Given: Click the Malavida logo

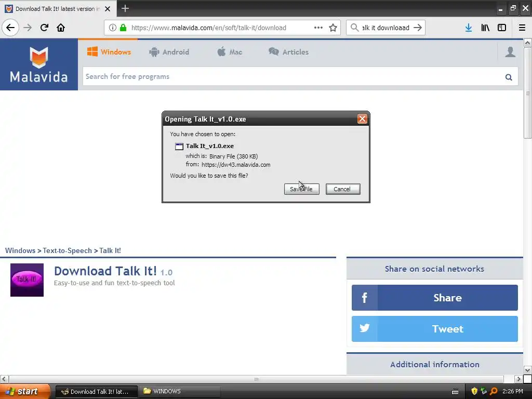Looking at the screenshot, I should 38,64.
